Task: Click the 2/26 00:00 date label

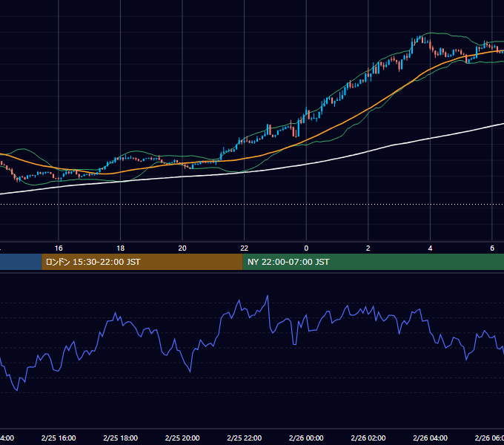Action: pos(306,438)
